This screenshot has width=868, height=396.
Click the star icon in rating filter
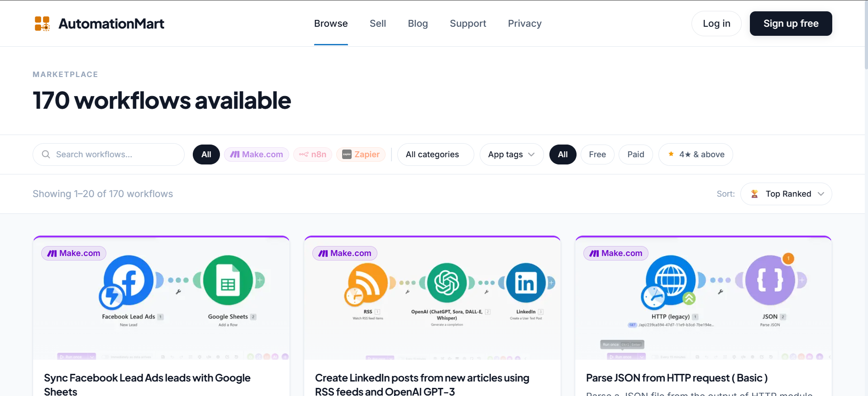[671, 154]
